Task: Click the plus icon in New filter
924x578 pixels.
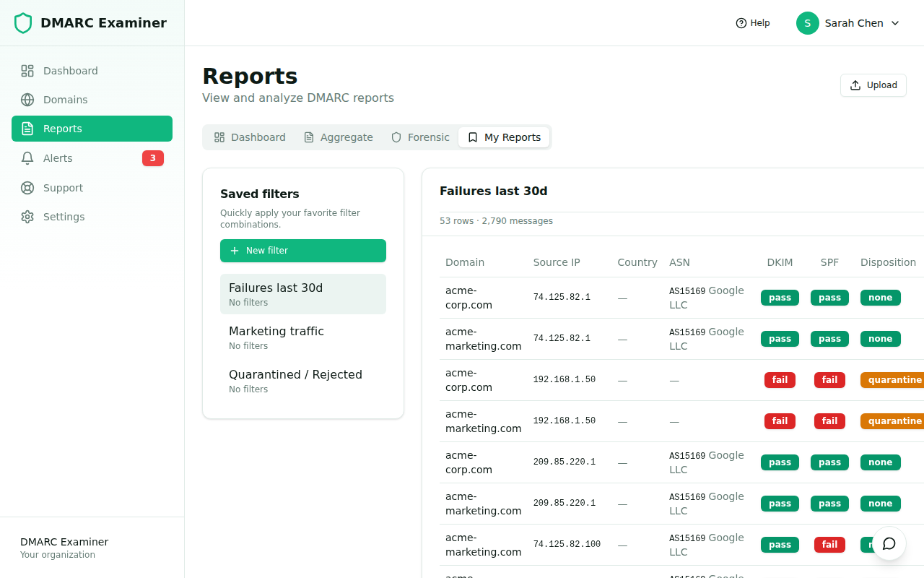Action: tap(234, 251)
